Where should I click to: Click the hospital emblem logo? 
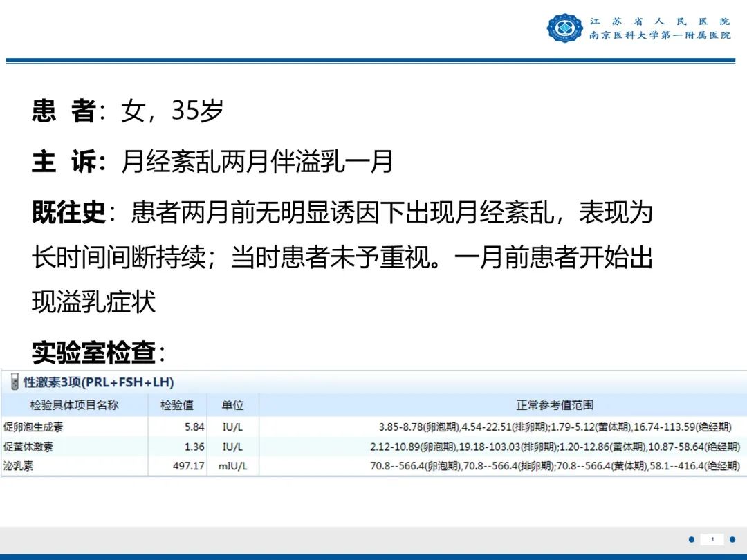point(564,28)
